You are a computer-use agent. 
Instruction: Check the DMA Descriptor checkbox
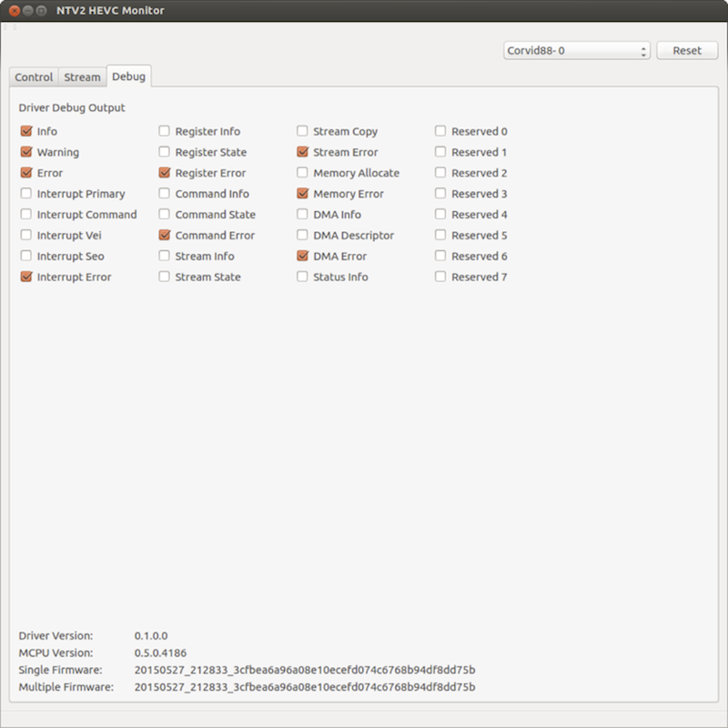pos(302,235)
